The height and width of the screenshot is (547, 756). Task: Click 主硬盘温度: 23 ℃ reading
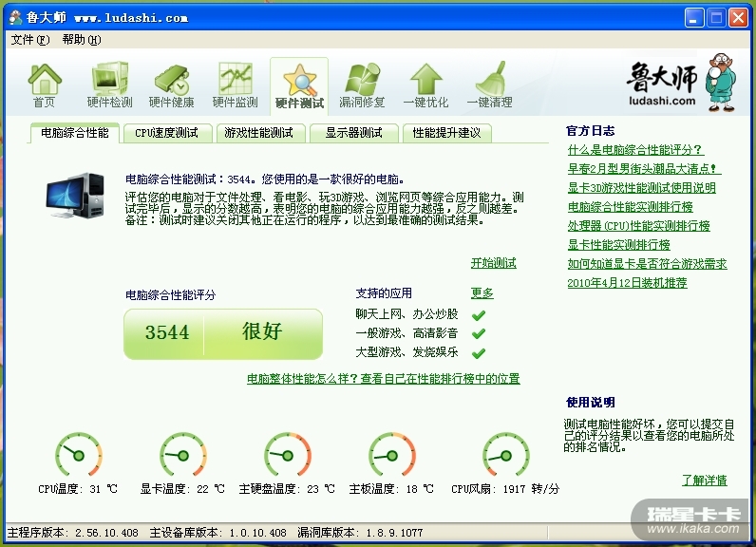(287, 489)
